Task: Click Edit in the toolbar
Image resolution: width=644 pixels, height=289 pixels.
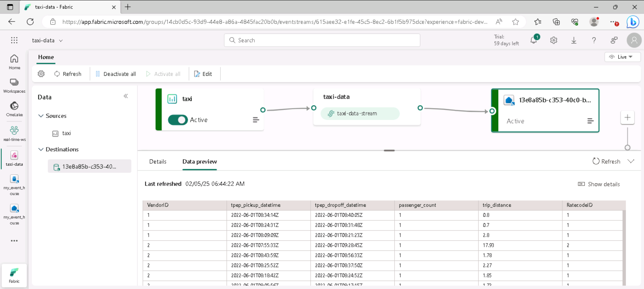Action: 203,74
